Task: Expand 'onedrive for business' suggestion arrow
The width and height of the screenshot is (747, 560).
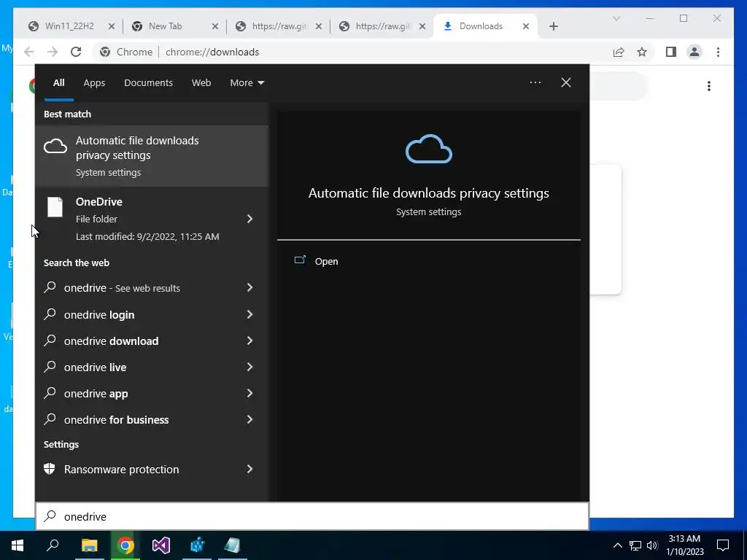Action: coord(249,419)
